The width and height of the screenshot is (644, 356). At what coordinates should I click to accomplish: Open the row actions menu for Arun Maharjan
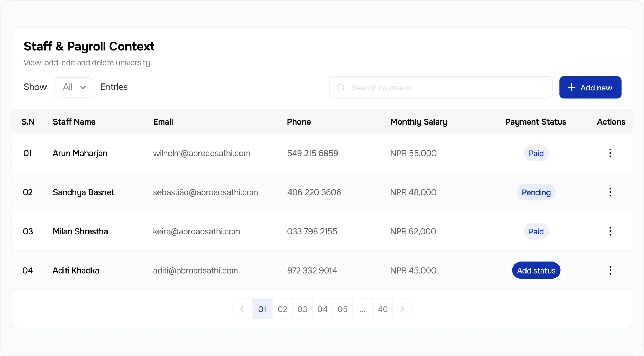point(610,153)
